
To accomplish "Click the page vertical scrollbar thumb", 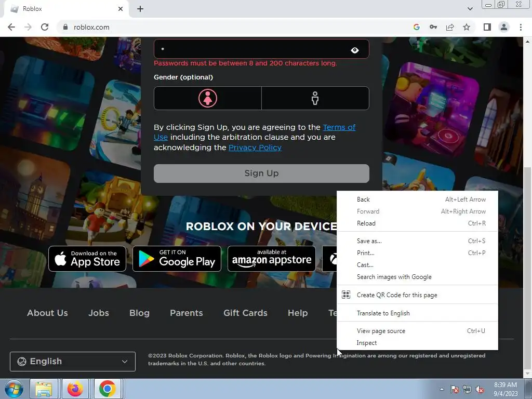I will click(x=527, y=268).
